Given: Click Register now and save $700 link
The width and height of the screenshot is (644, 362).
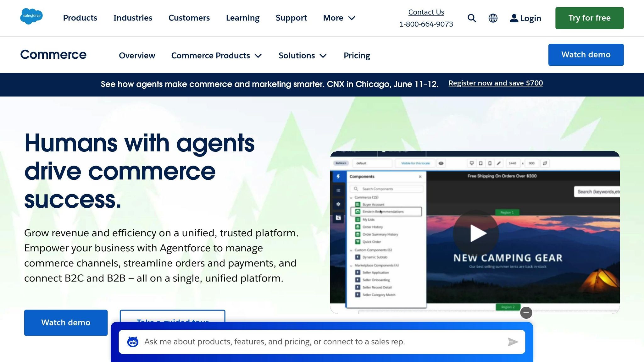Looking at the screenshot, I should (x=496, y=83).
